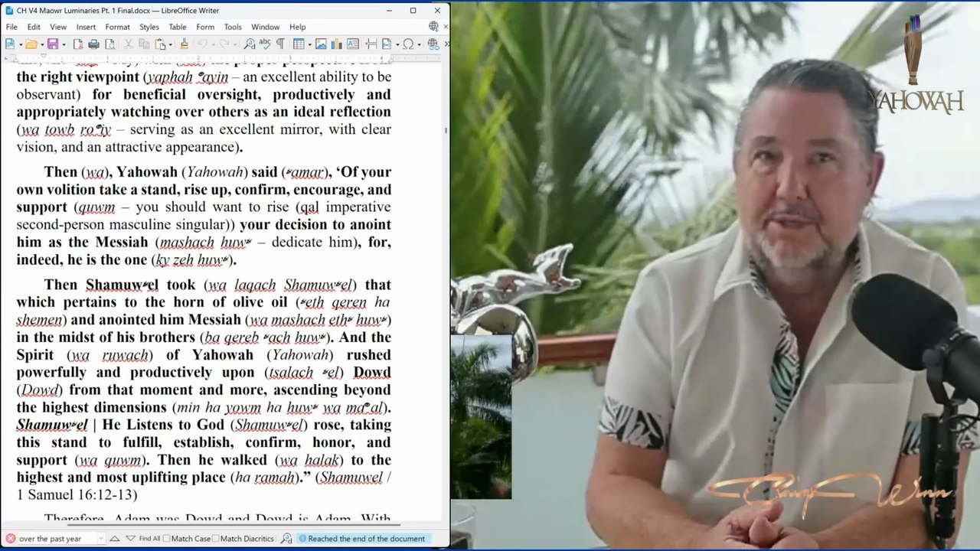Expand the New document dropdown arrow
Image resolution: width=980 pixels, height=551 pixels.
tap(19, 44)
